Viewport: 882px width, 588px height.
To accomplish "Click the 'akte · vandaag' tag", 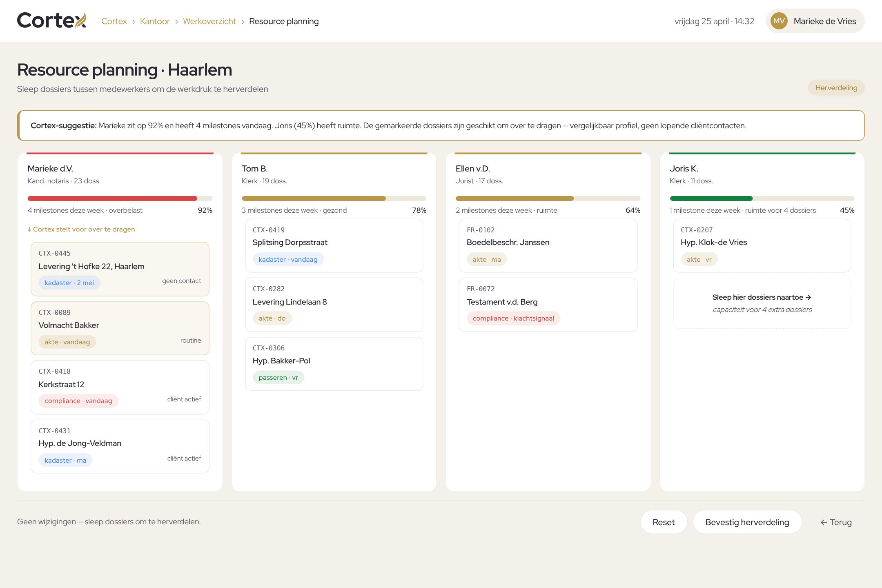I will point(67,342).
